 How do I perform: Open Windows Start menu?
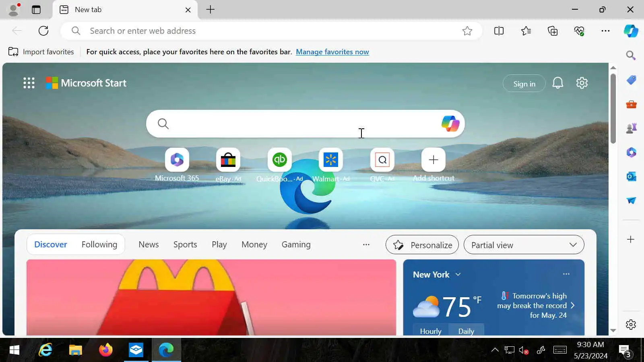[14, 350]
